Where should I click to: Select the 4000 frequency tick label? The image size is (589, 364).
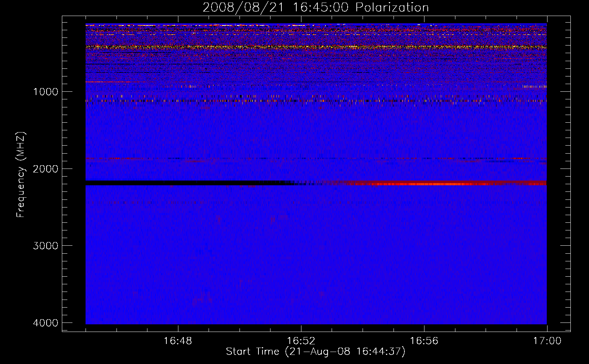pos(46,323)
